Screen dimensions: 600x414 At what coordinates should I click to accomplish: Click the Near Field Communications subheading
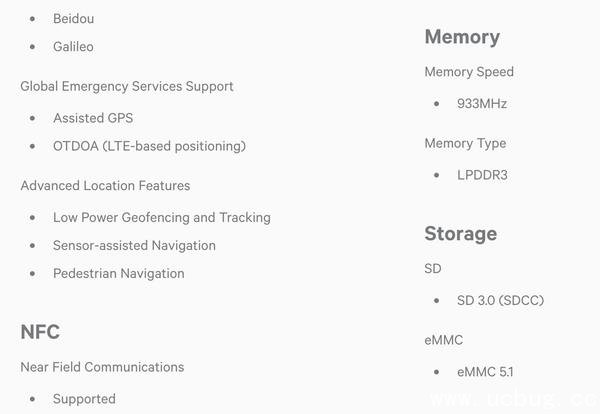(102, 367)
